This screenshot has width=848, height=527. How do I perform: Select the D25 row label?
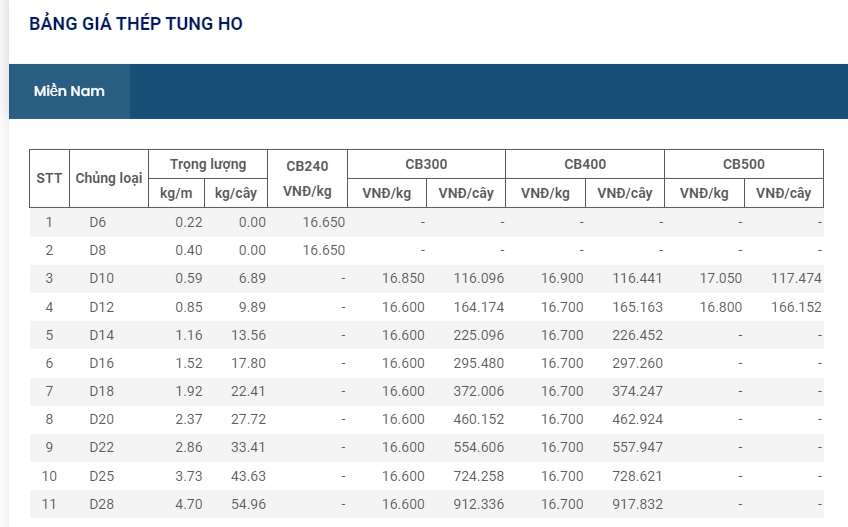102,476
